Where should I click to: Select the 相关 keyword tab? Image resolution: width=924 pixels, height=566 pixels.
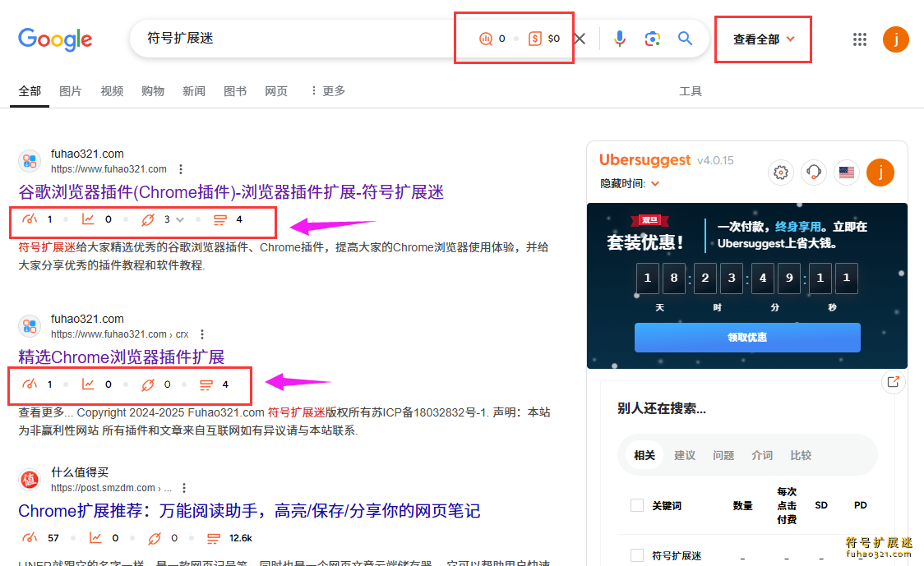pos(644,455)
